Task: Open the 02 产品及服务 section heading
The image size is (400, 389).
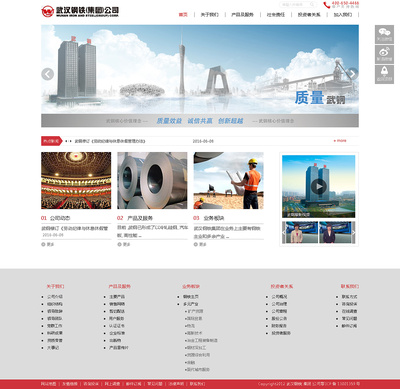Action: click(x=135, y=218)
